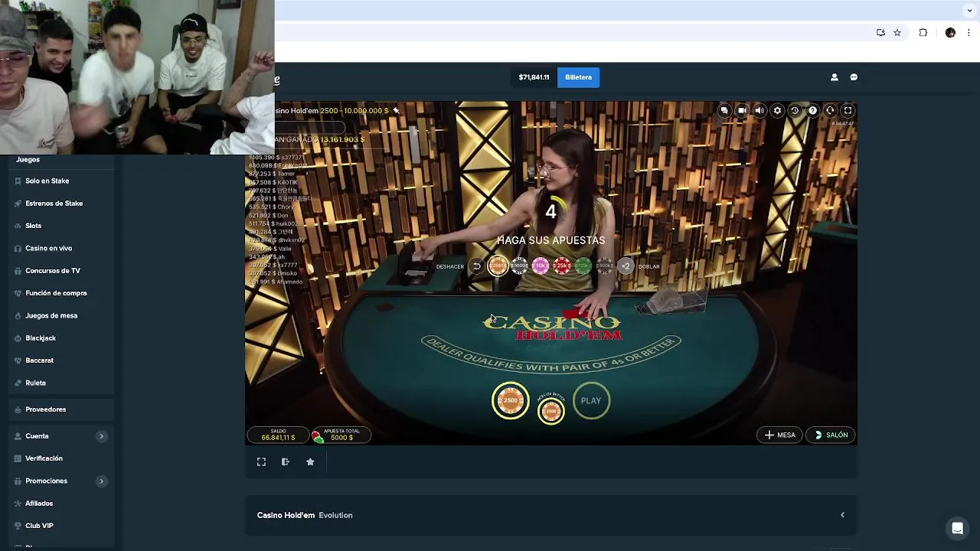This screenshot has height=551, width=980.
Task: Click the undo bet arrow icon
Action: [x=476, y=266]
